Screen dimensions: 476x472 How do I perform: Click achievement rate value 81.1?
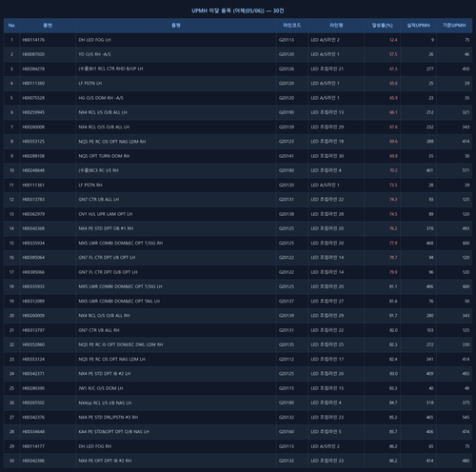(393, 286)
